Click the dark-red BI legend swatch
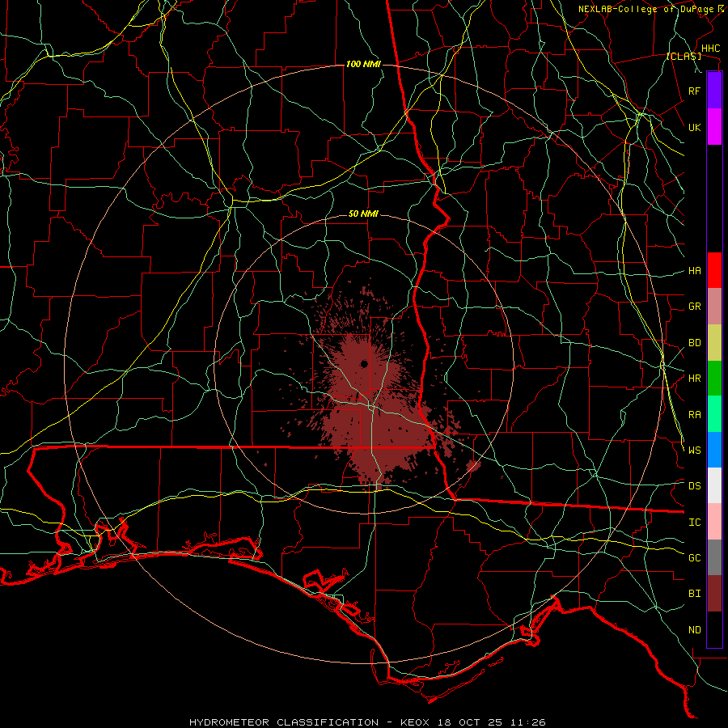 (714, 594)
